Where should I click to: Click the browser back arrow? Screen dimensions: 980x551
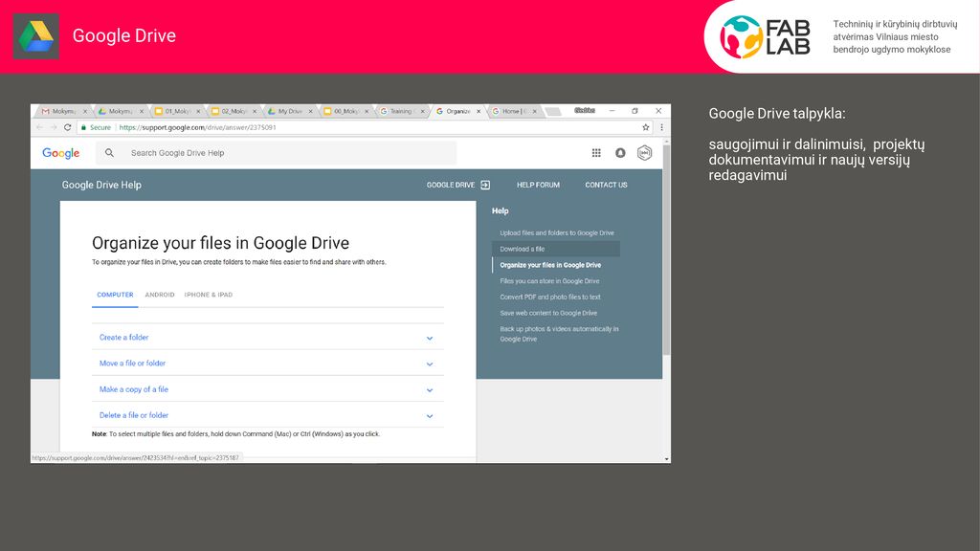(40, 127)
